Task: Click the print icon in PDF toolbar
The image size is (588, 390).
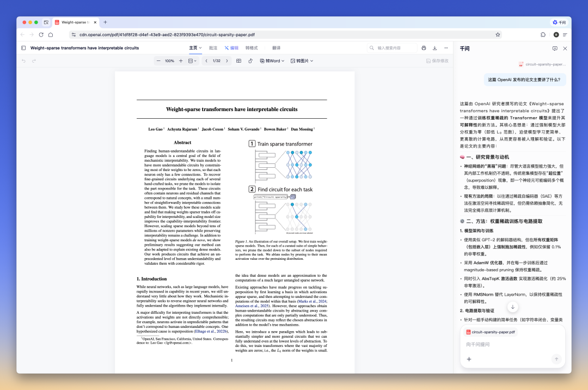Action: (x=424, y=48)
